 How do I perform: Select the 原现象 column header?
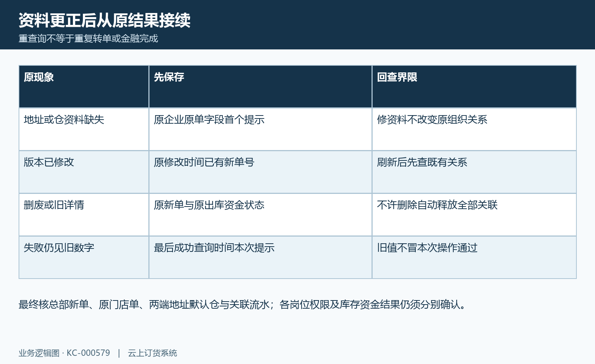coord(84,87)
